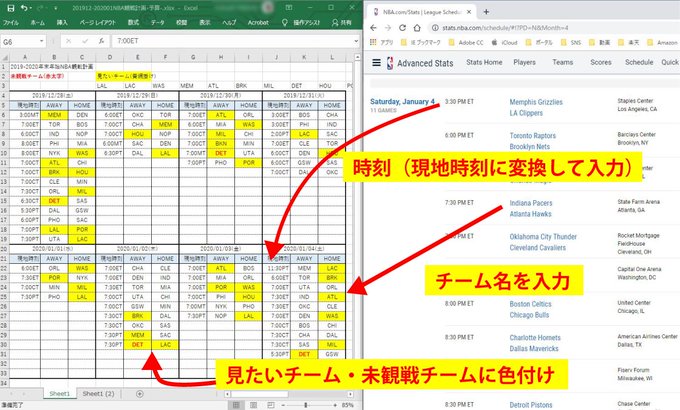Screen dimensions: 680x410
Task: Click Stats Home in NBA nav
Action: 484,62
